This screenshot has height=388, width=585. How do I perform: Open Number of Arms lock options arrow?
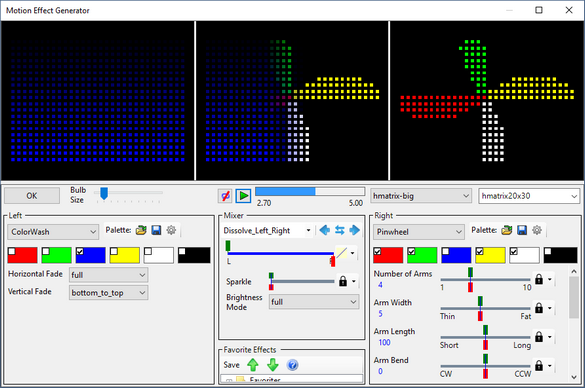(550, 279)
